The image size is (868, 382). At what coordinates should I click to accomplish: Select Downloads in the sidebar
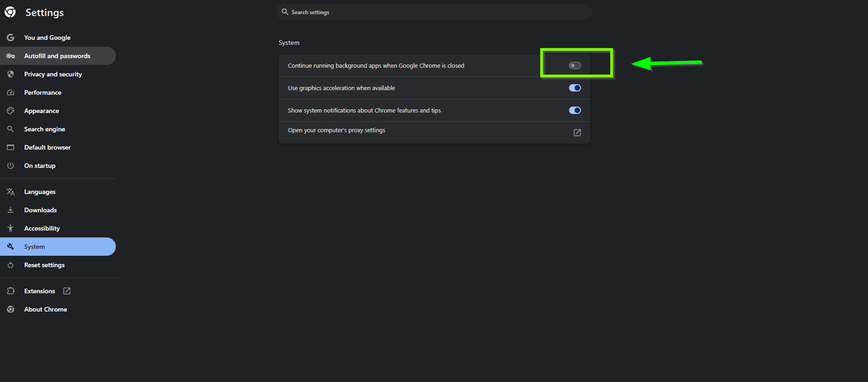click(58, 210)
